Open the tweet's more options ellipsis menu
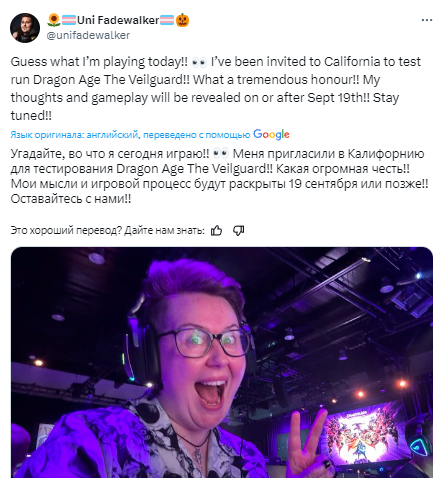The image size is (433, 478). tap(426, 20)
